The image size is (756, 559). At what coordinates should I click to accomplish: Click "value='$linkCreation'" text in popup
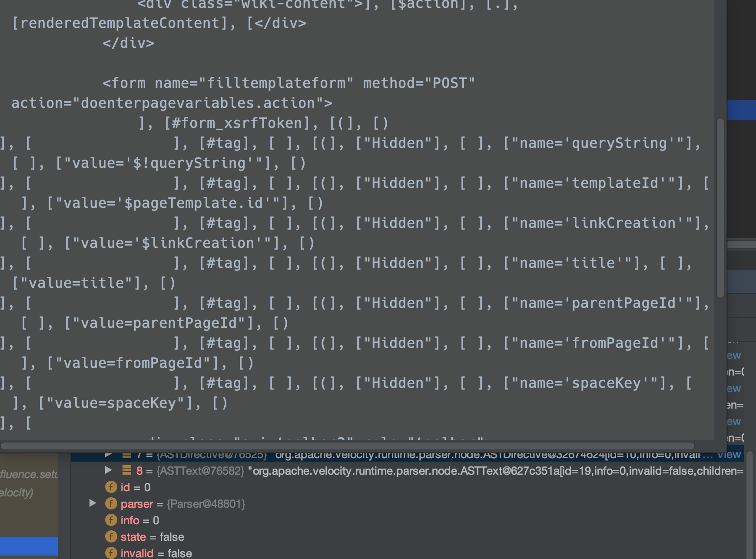(172, 243)
